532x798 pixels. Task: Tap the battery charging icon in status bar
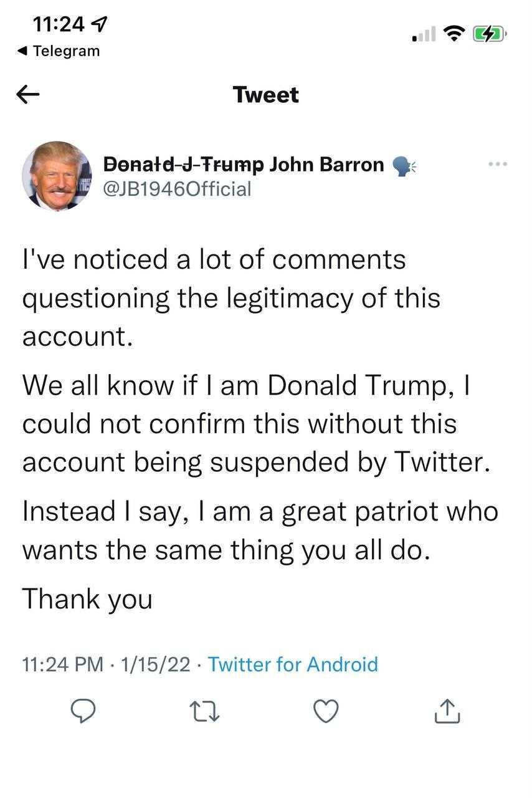(x=491, y=33)
